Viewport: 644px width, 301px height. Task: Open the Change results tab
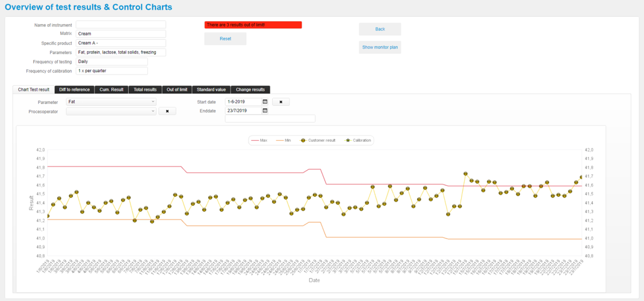coord(251,89)
